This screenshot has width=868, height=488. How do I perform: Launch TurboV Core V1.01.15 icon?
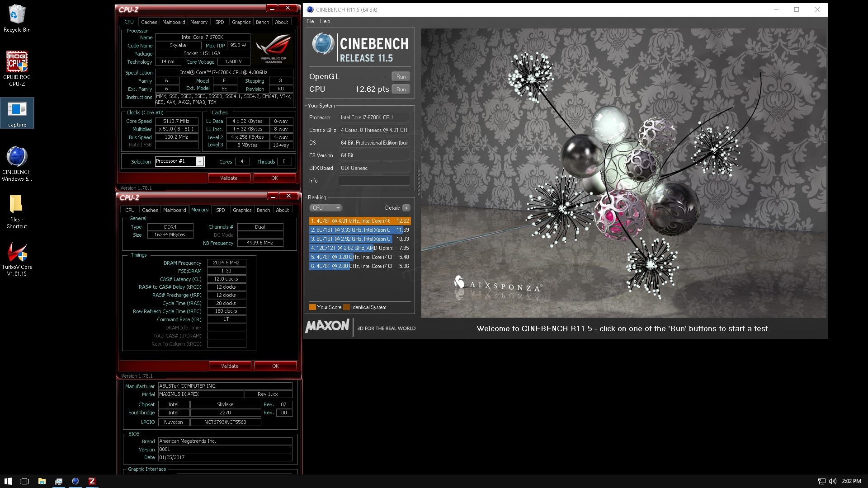click(x=17, y=258)
